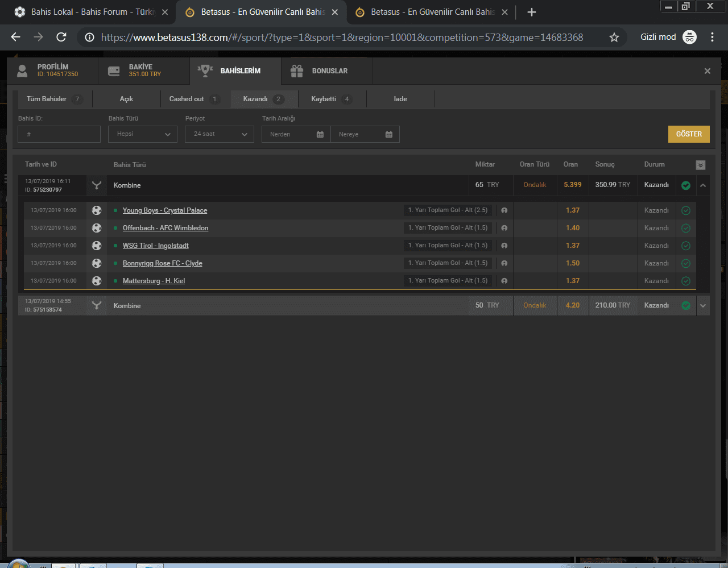Click football icon of Offenbach row

click(x=97, y=228)
